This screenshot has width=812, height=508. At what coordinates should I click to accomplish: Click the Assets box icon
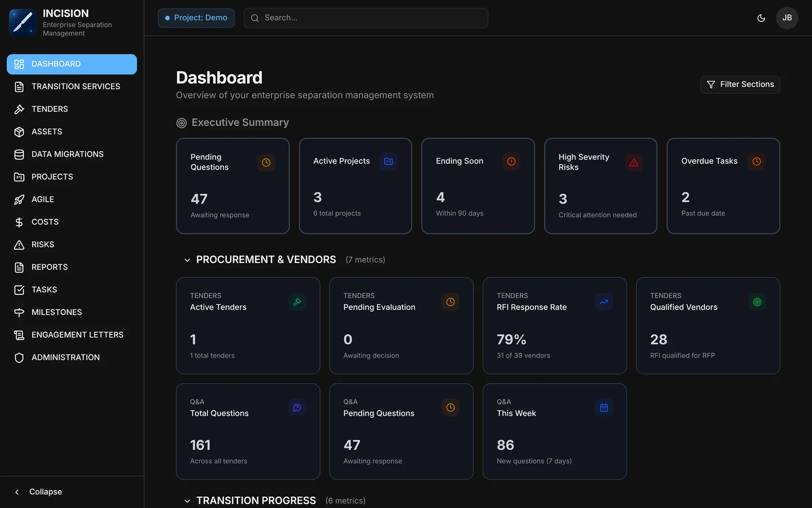(19, 132)
